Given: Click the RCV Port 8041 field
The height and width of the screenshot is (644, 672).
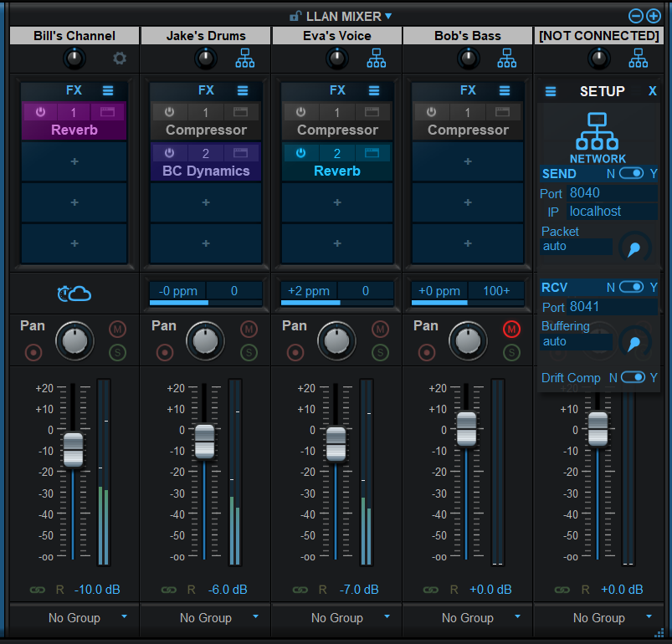Looking at the screenshot, I should [x=612, y=307].
